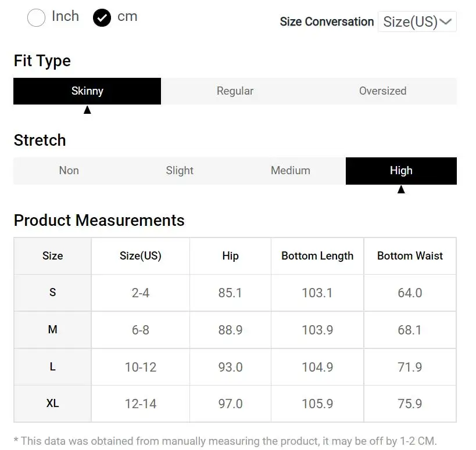This screenshot has width=476, height=450.
Task: Select the Medium stretch option
Action: [x=291, y=171]
